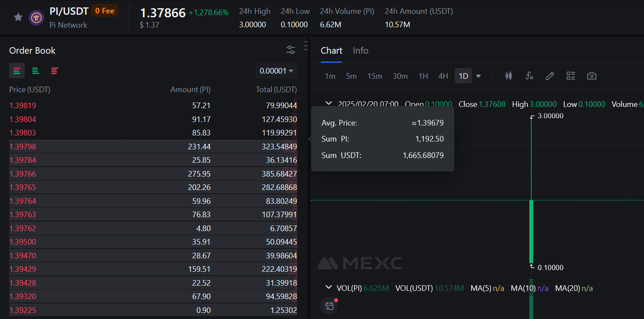Open price precision dropdown 0.00001
The width and height of the screenshot is (644, 319).
click(x=276, y=71)
